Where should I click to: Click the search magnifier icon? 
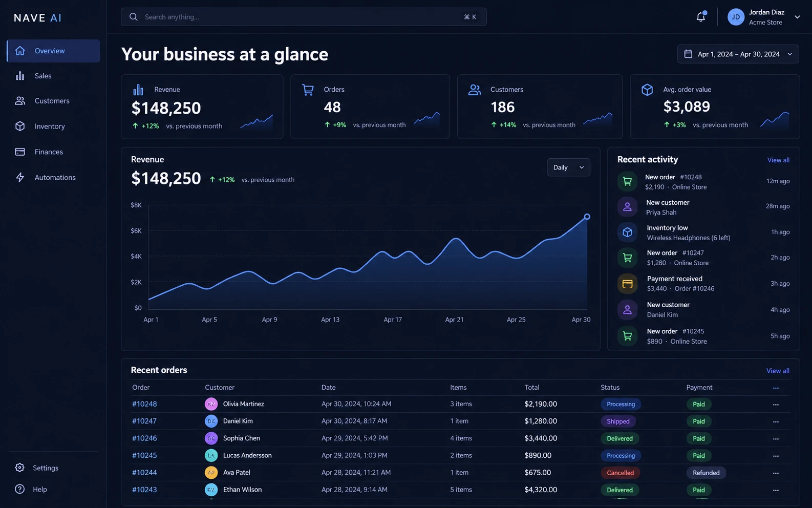click(133, 17)
